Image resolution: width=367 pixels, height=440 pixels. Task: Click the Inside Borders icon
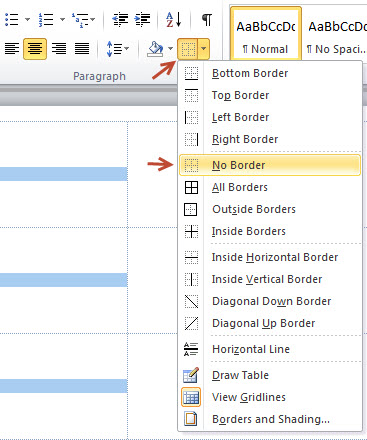point(191,231)
